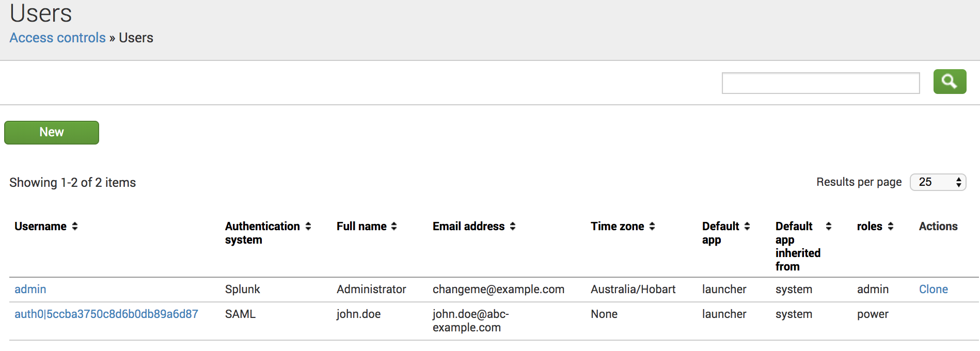Click the green magnifying glass search icon

(x=949, y=82)
